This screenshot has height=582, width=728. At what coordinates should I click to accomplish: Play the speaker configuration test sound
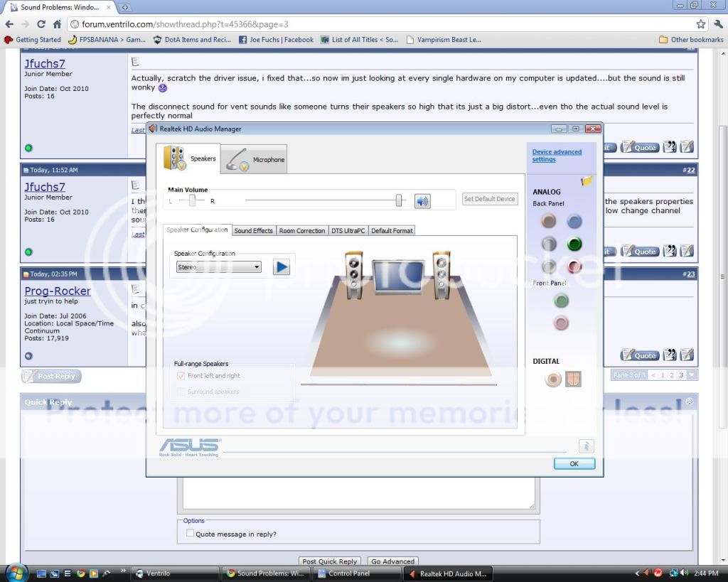tap(282, 267)
